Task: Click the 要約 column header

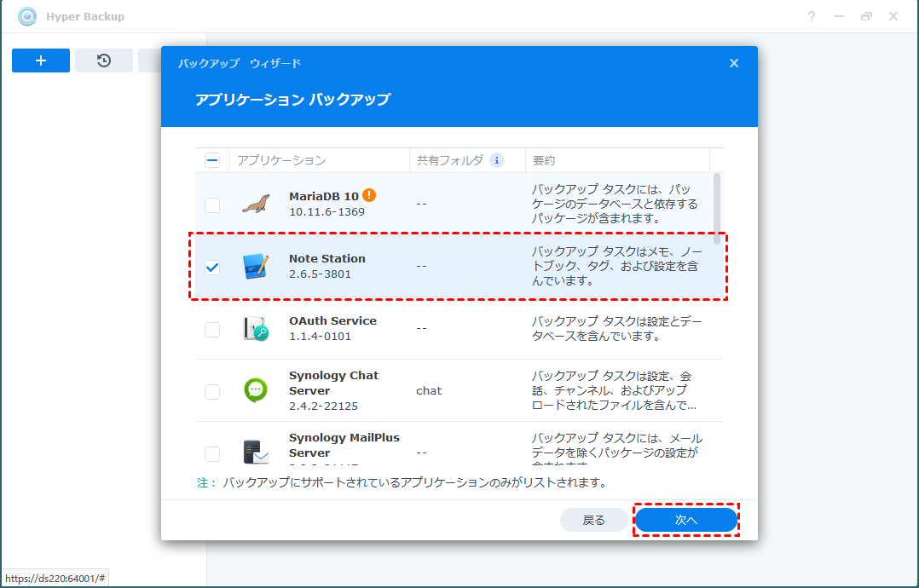Action: [617, 160]
